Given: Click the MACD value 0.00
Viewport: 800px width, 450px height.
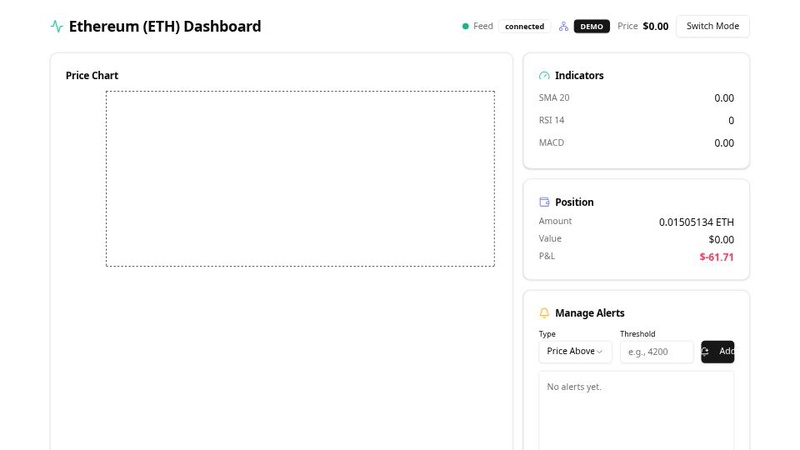Looking at the screenshot, I should click(x=724, y=143).
